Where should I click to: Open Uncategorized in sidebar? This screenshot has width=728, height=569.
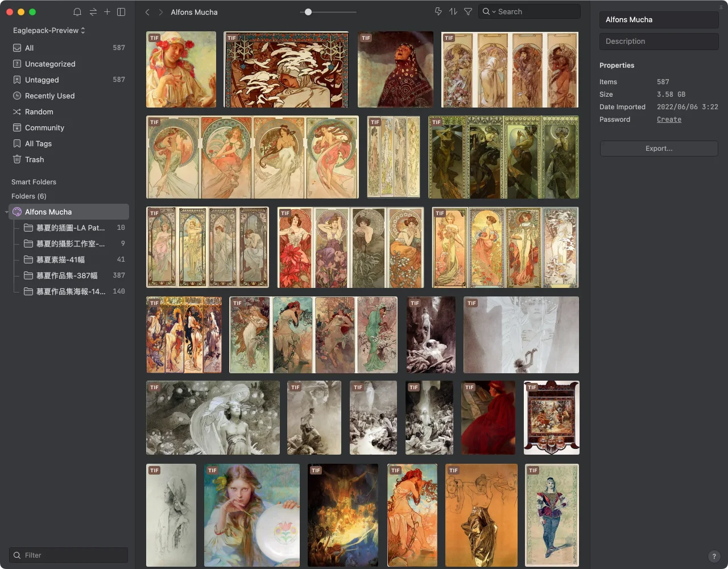click(x=69, y=64)
